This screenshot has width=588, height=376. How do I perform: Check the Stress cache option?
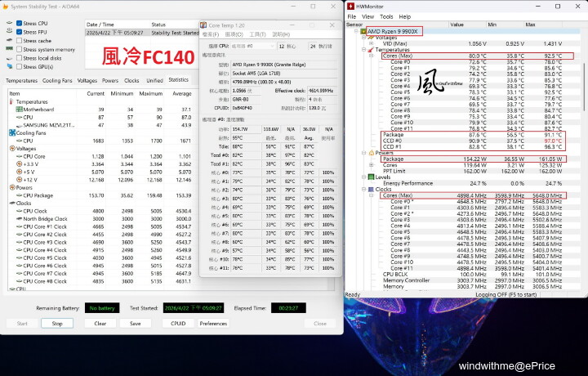click(19, 41)
